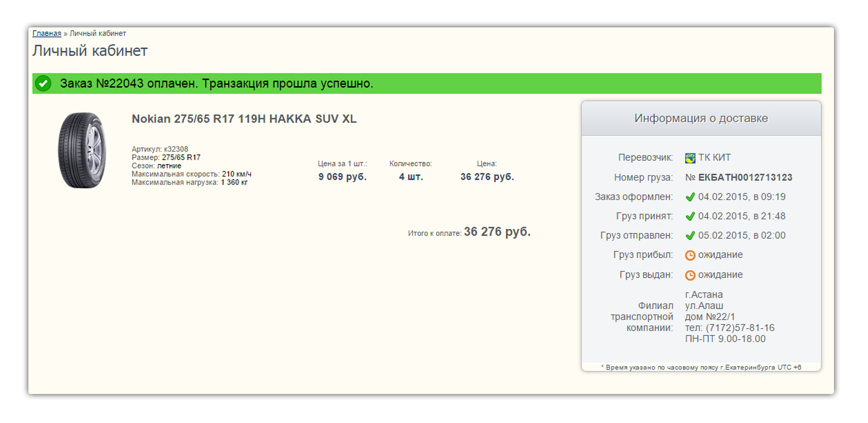Click size value 275/65 R17 in specs
Screen dimensions: 868x423
(181, 157)
